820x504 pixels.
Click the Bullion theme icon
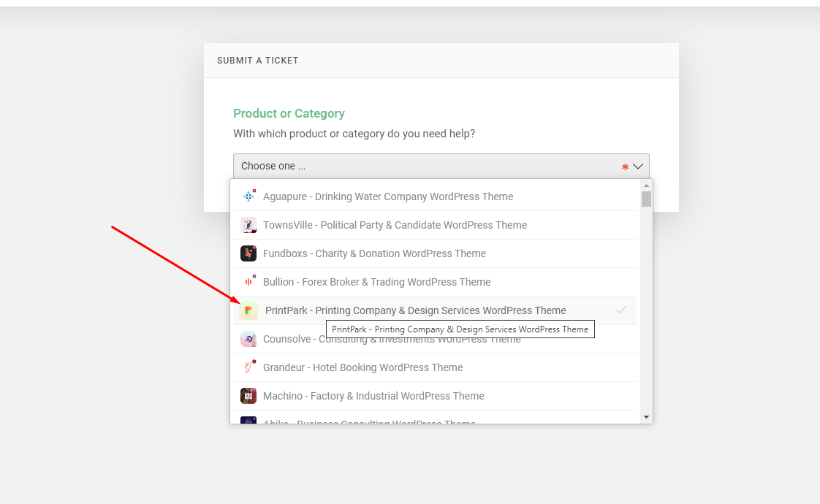point(248,282)
